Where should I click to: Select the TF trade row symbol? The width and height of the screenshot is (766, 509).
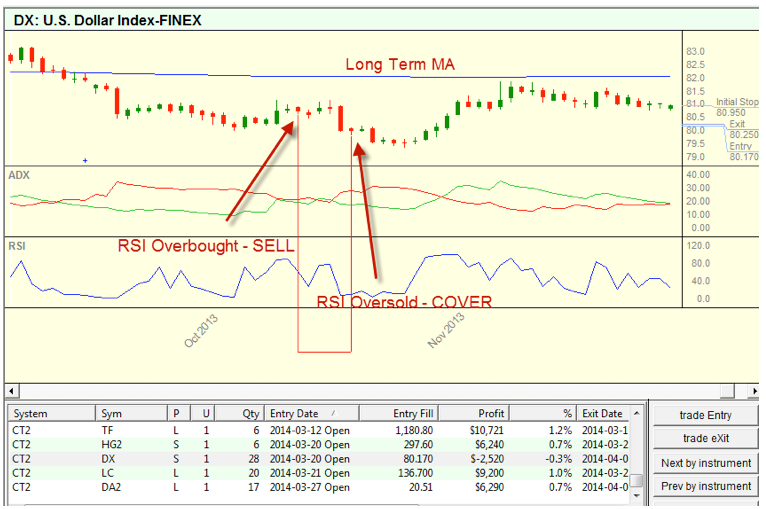coord(107,430)
